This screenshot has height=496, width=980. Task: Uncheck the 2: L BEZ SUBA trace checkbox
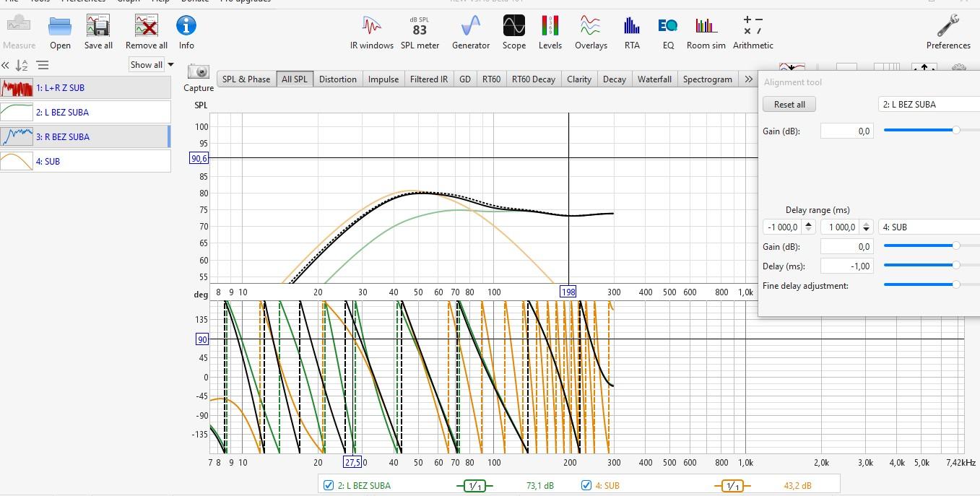coord(329,485)
